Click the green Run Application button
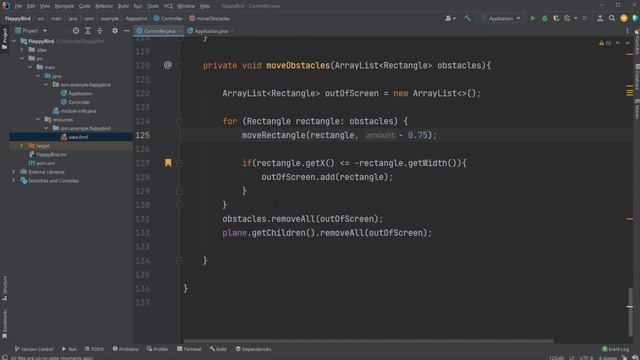Viewport: 640px width, 360px height. [x=533, y=18]
